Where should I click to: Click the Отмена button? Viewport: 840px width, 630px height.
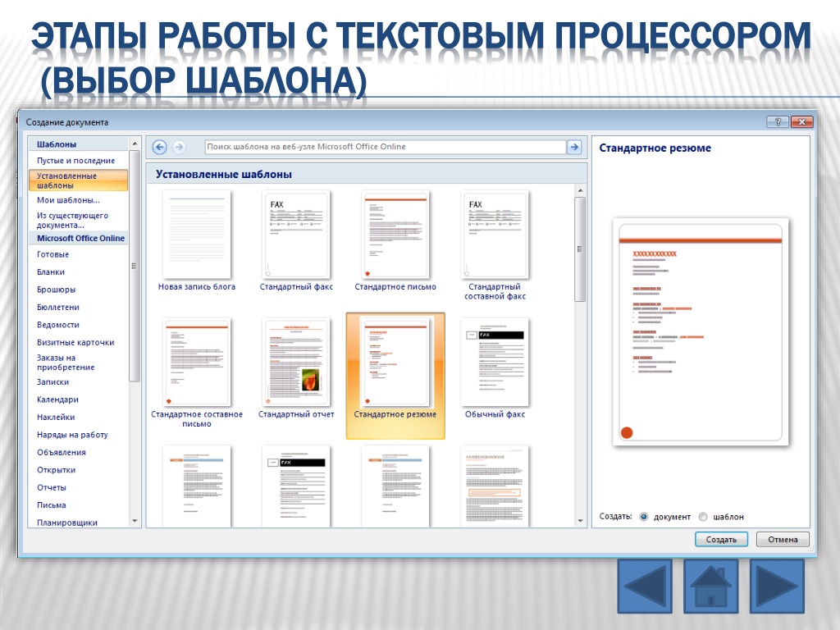pos(783,540)
